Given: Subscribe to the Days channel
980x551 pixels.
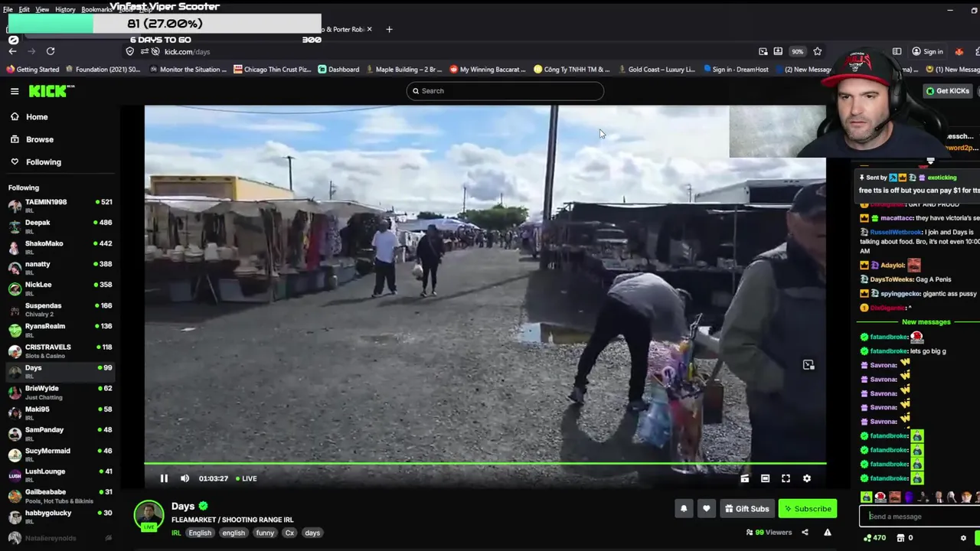Looking at the screenshot, I should point(808,509).
